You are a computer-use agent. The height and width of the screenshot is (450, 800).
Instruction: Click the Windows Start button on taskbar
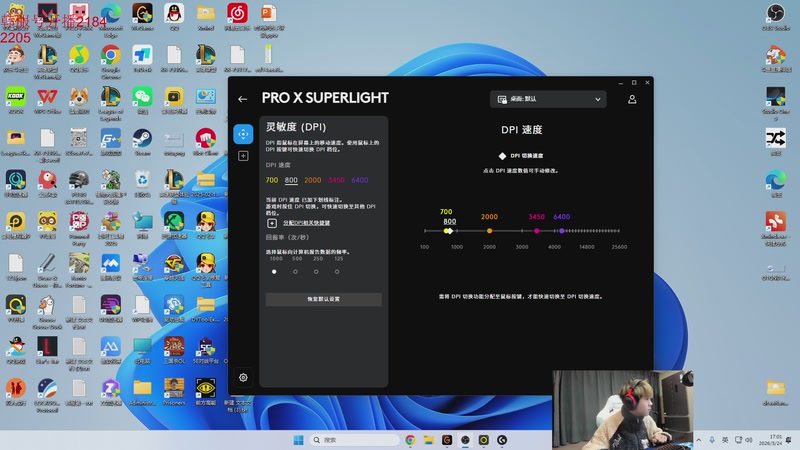(x=298, y=440)
